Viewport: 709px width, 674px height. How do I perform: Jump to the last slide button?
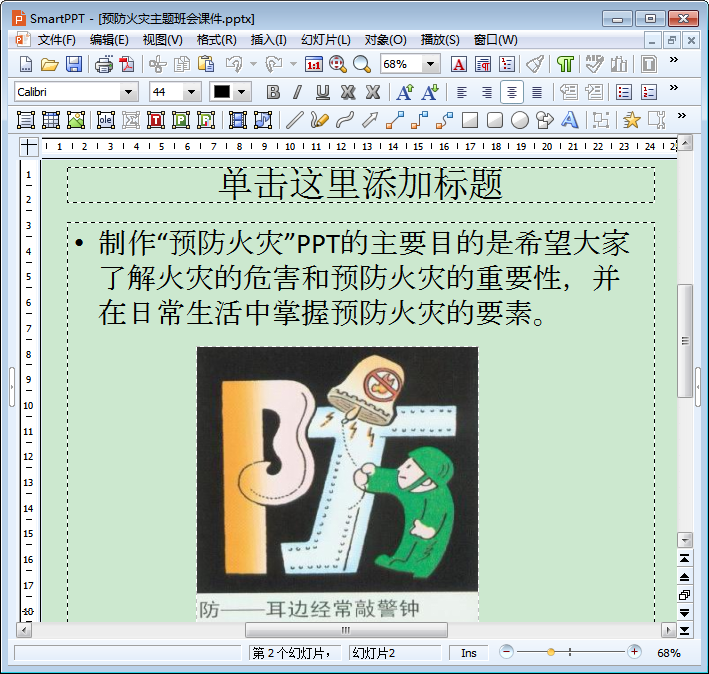[x=685, y=631]
